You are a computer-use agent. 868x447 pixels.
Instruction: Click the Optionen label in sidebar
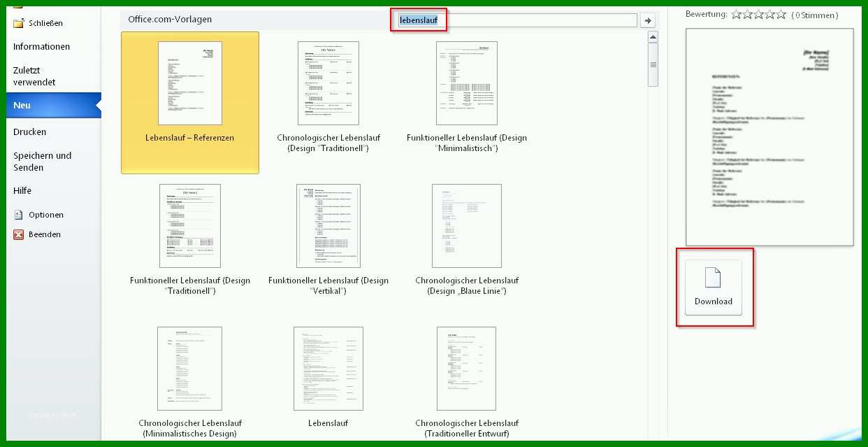click(x=46, y=215)
